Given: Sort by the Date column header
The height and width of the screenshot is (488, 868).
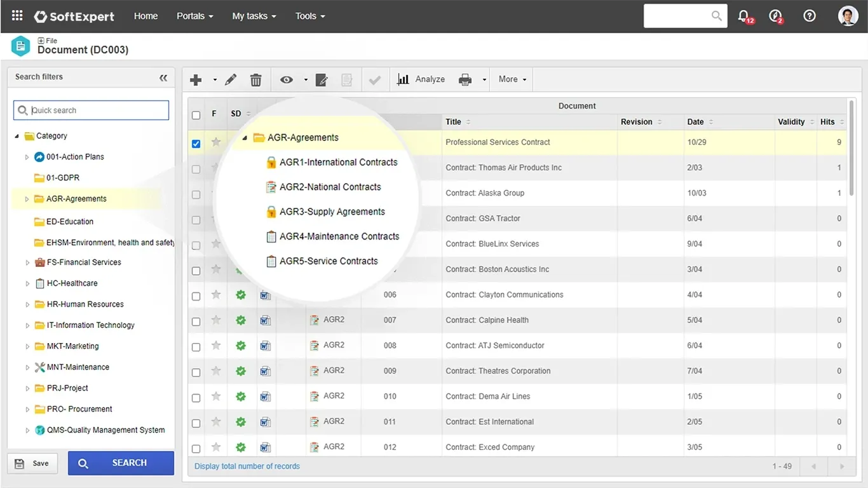Looking at the screenshot, I should (x=695, y=122).
